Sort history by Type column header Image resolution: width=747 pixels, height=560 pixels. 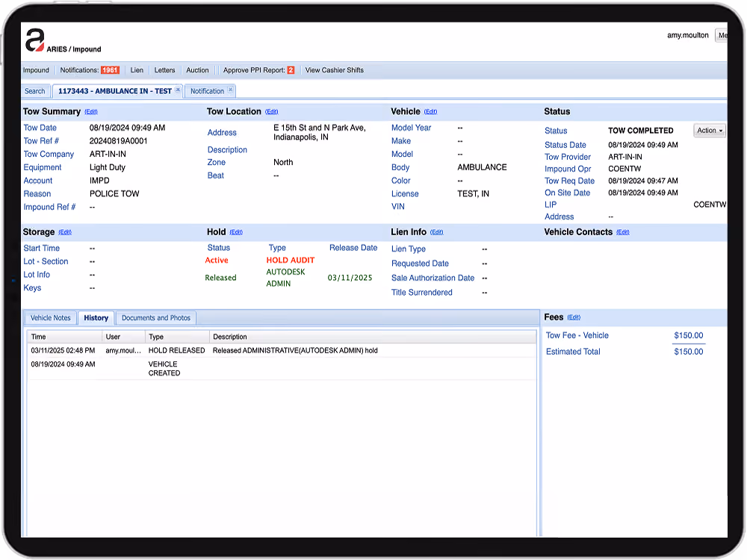pos(177,337)
